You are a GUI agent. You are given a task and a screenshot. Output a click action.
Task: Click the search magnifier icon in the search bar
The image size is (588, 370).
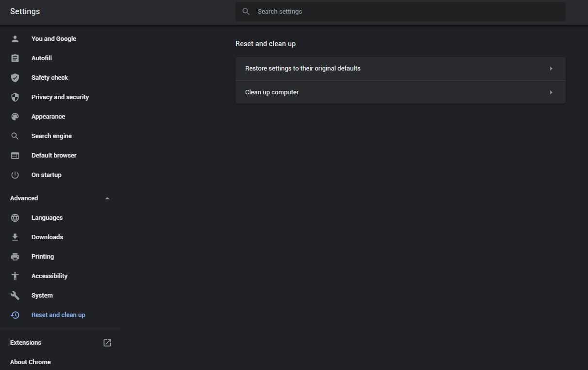pyautogui.click(x=246, y=12)
